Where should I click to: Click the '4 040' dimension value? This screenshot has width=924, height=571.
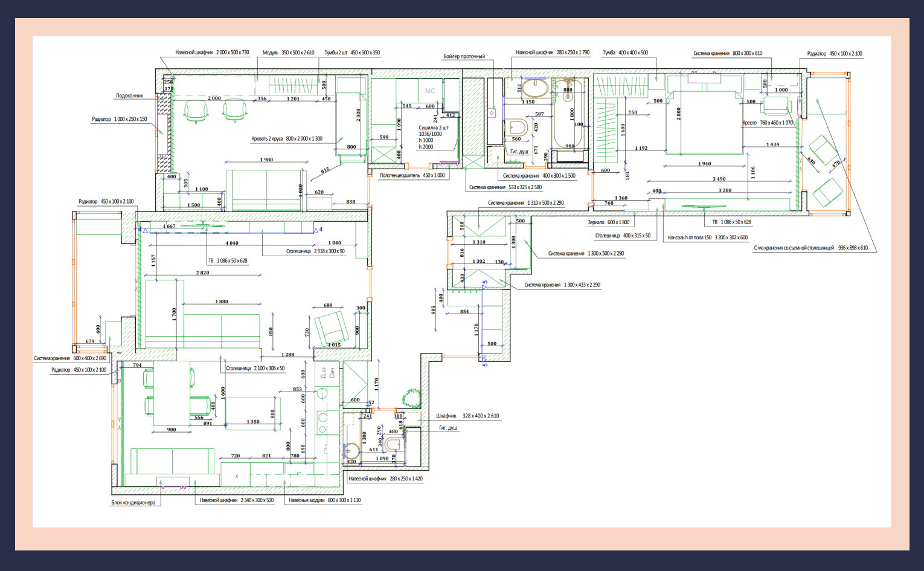(232, 243)
